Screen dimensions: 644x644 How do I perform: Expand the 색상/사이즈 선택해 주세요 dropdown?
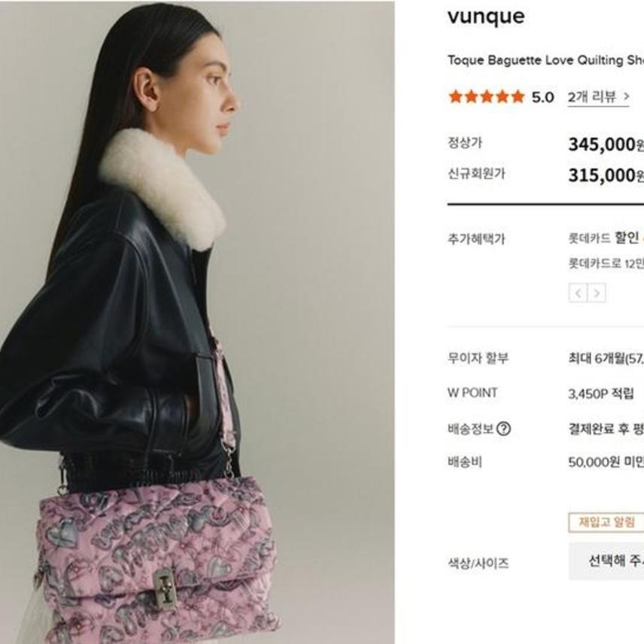coord(606,560)
